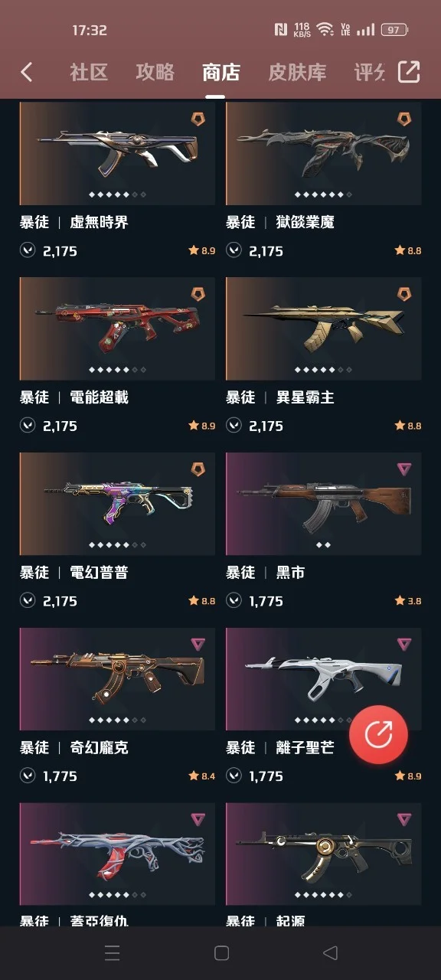Viewport: 441px width, 980px height.
Task: Open external share icon in top bar
Action: [409, 72]
